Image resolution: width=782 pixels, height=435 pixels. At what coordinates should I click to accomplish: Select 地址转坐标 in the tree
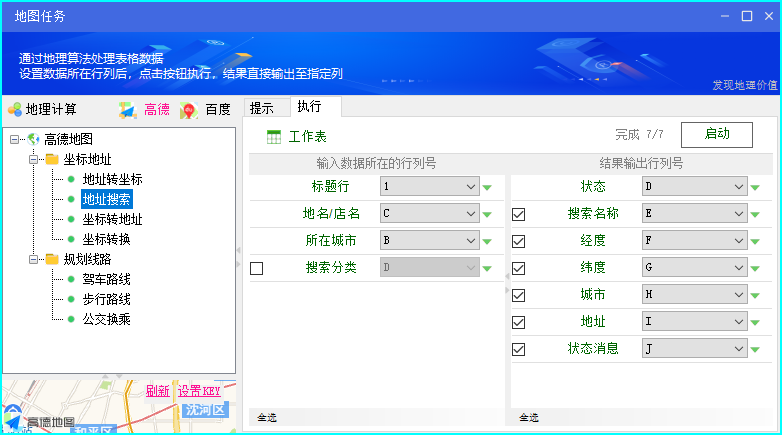[113, 179]
